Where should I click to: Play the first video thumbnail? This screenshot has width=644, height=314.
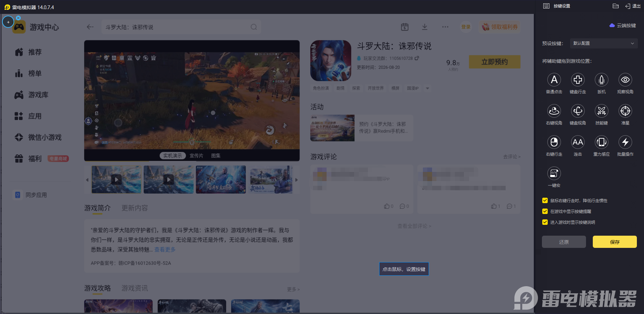coord(116,179)
